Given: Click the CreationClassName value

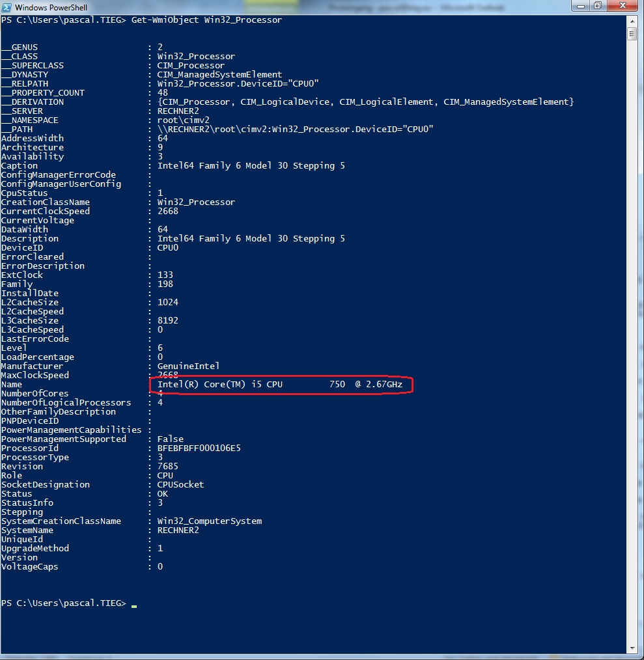Looking at the screenshot, I should 196,202.
